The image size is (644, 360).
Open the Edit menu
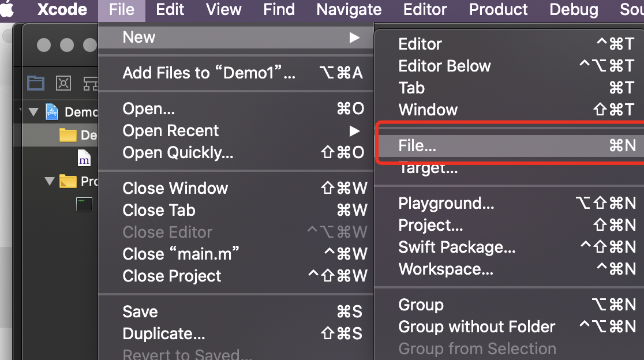tap(170, 9)
